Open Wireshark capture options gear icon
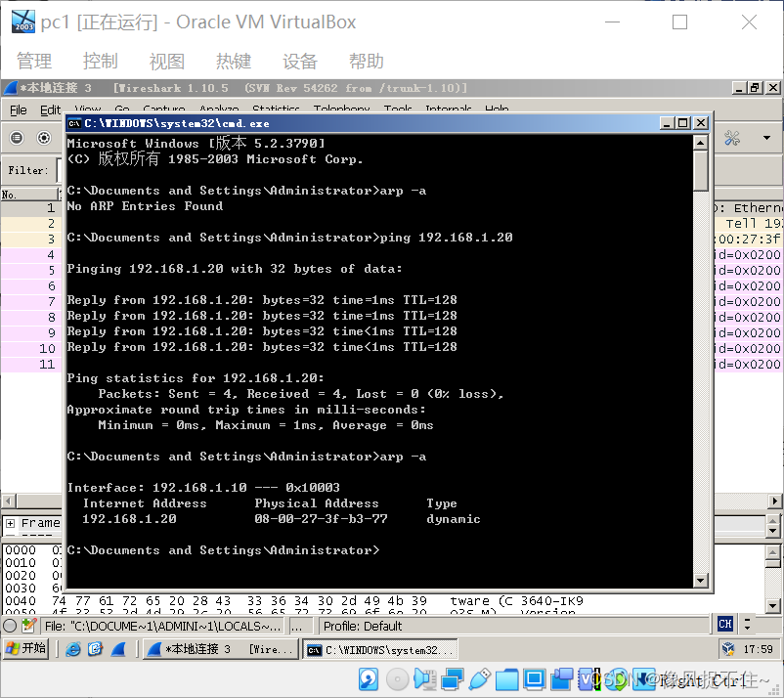This screenshot has height=698, width=784. tap(44, 138)
